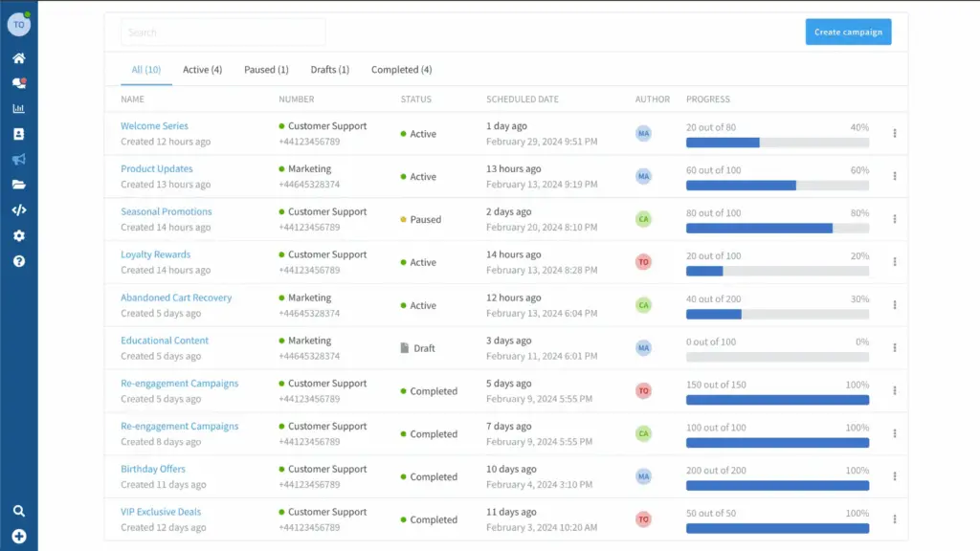Open the developer code icon

coord(18,210)
